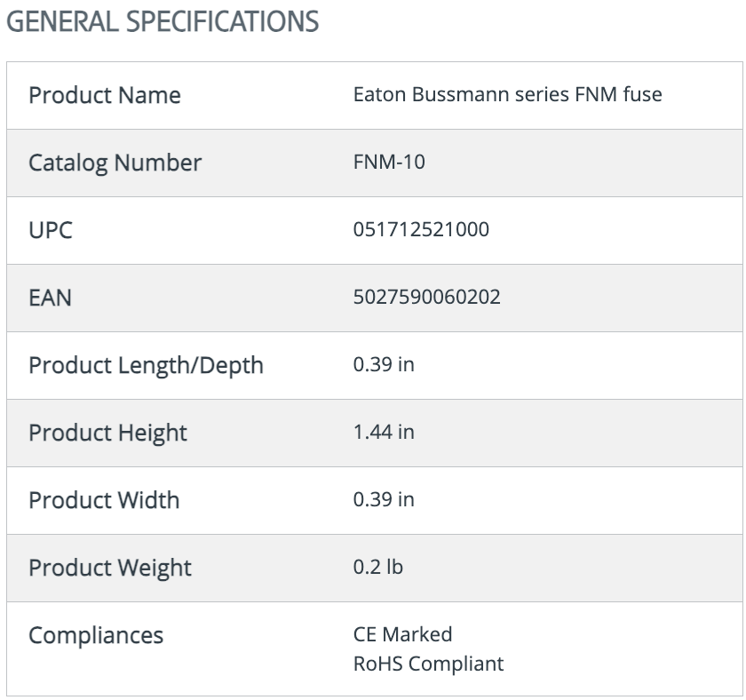
Task: Select the Catalog Number label
Action: [115, 163]
